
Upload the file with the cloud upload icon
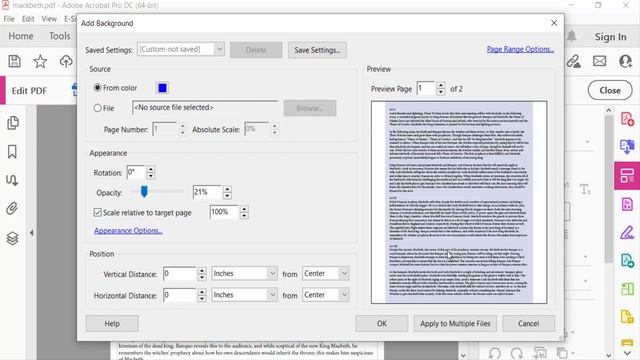66,61
